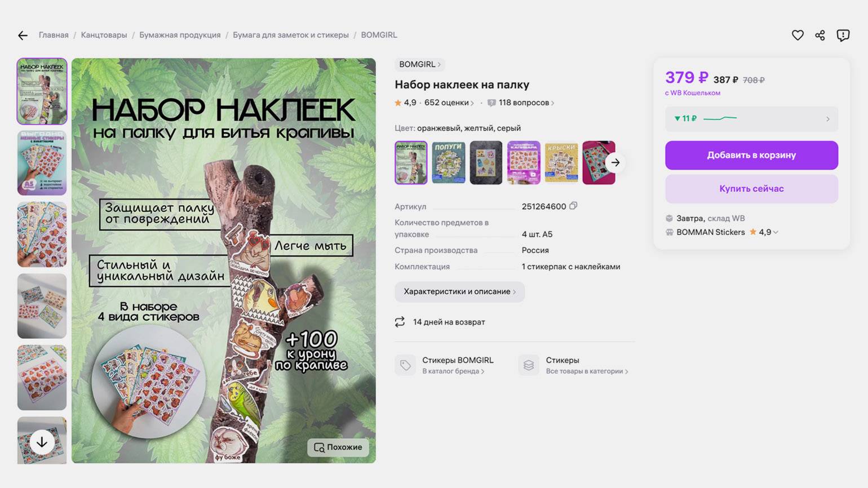
Task: Add the product to favorites with the heart icon
Action: [798, 35]
